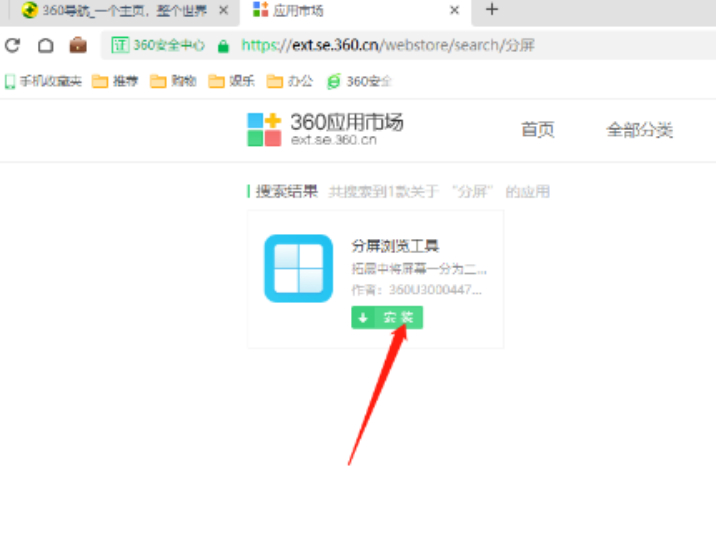Viewport: 716px width, 537px height.
Task: Open the 娱乐 bookmarks folder
Action: click(231, 81)
